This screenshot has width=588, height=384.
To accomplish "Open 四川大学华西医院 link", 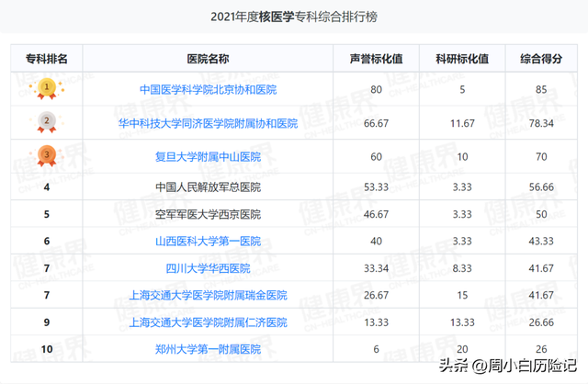I will point(209,268).
